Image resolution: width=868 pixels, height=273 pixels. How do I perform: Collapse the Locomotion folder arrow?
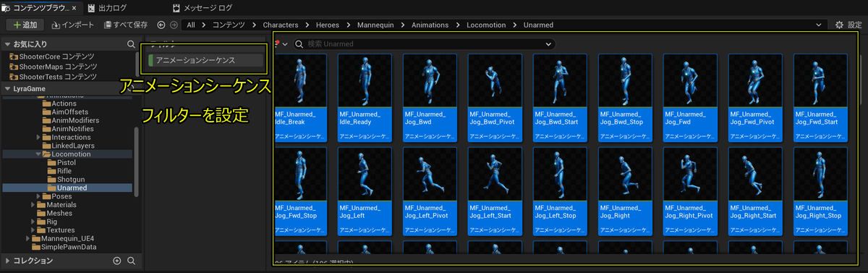coord(38,154)
